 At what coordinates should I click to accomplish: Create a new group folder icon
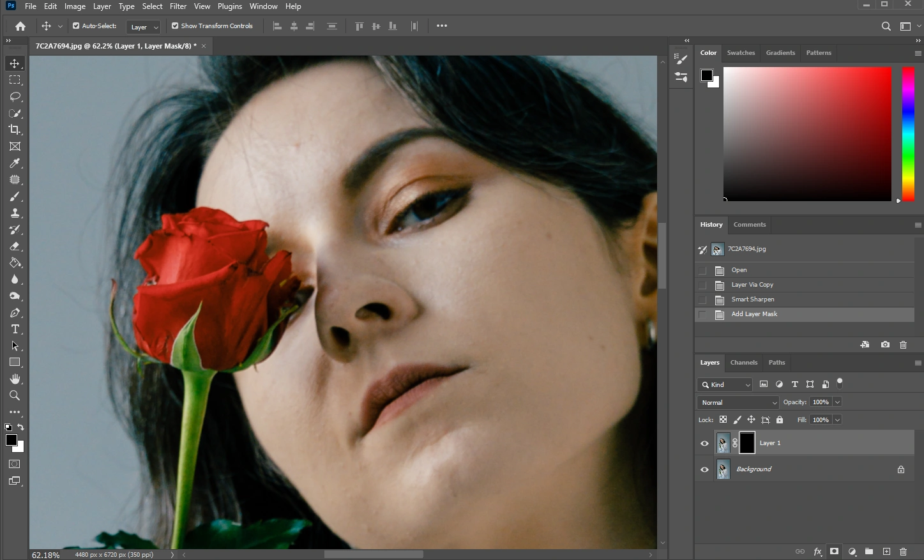tap(869, 551)
